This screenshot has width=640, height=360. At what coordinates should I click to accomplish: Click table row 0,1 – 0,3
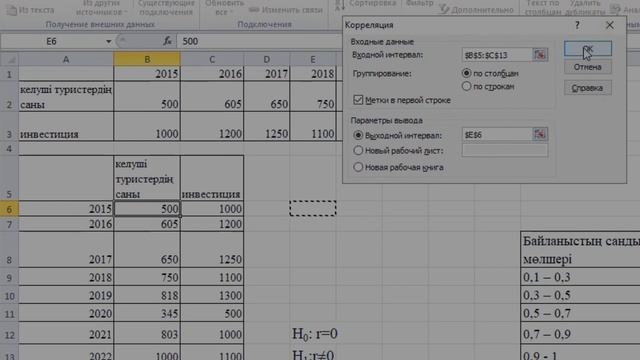tap(580, 277)
